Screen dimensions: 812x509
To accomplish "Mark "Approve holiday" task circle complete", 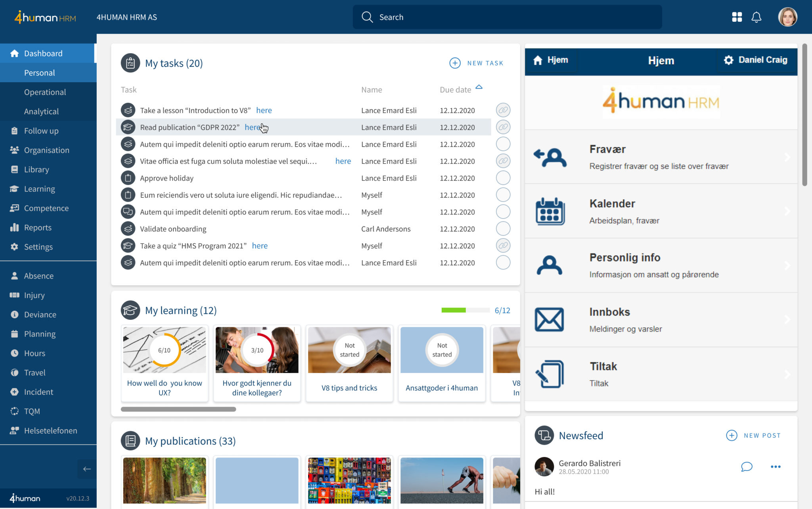I will click(x=503, y=178).
